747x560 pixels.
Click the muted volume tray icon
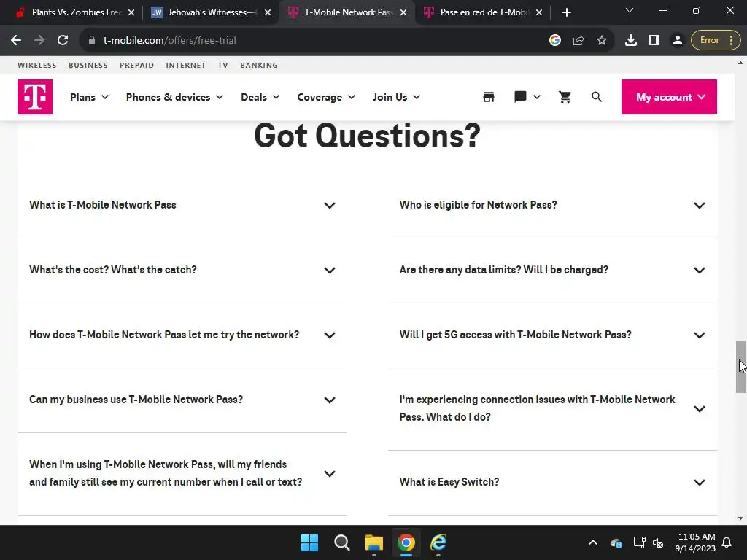click(x=658, y=542)
